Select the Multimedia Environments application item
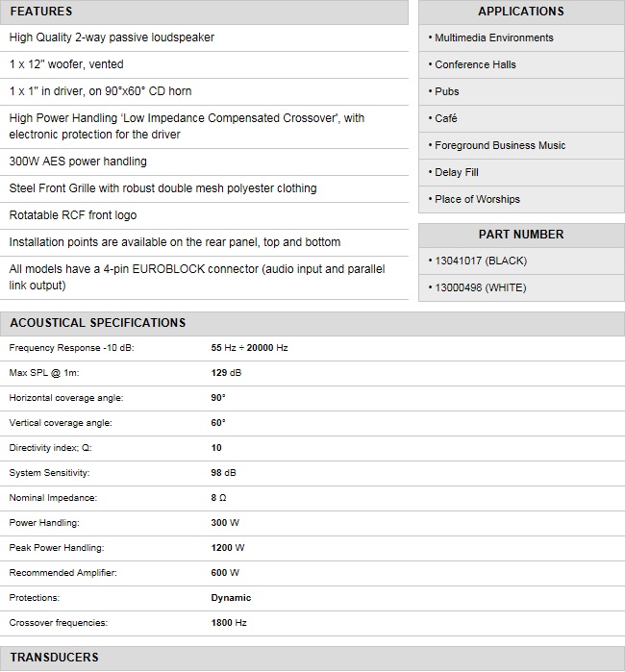This screenshot has height=672, width=625. click(493, 37)
